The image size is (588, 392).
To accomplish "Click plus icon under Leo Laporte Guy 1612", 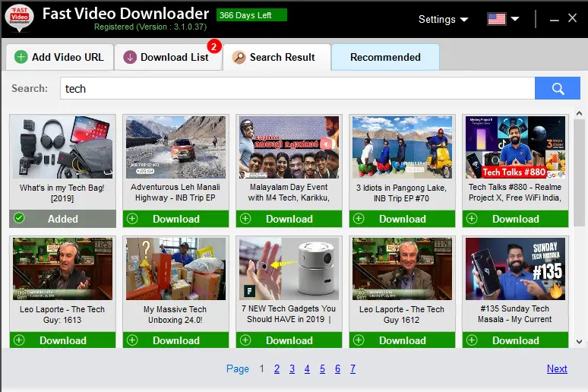I will pos(359,340).
